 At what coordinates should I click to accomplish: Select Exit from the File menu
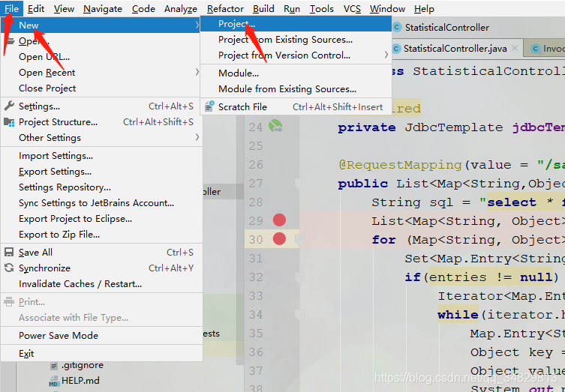101,354
